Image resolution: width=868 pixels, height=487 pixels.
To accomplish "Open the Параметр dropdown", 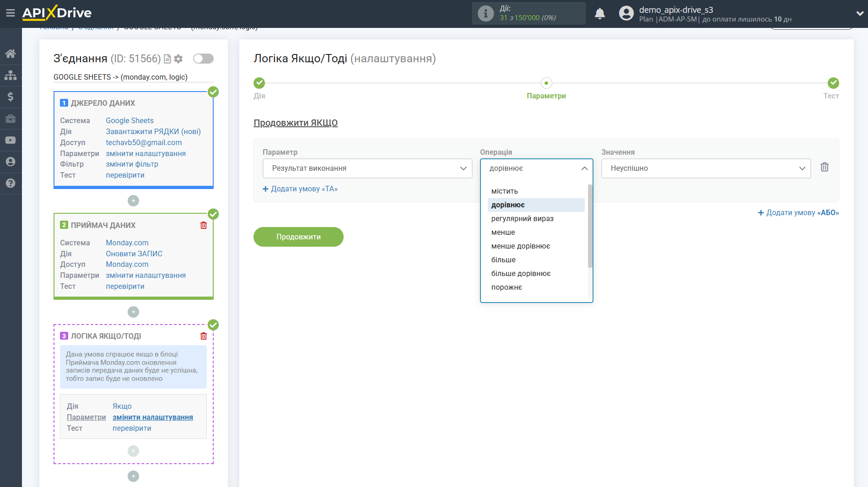I will click(367, 168).
